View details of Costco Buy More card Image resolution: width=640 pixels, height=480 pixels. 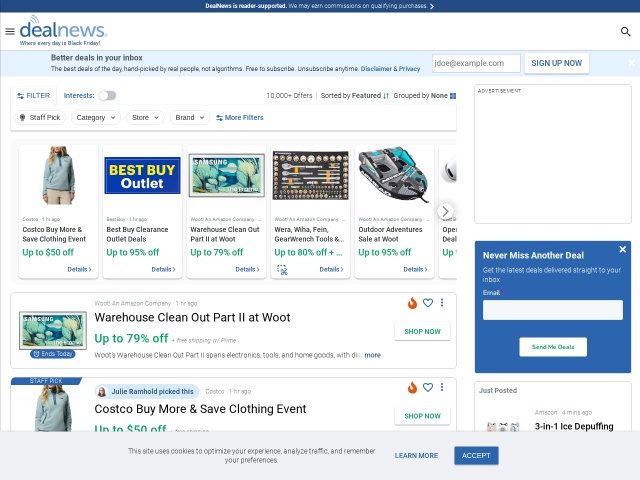(x=79, y=269)
